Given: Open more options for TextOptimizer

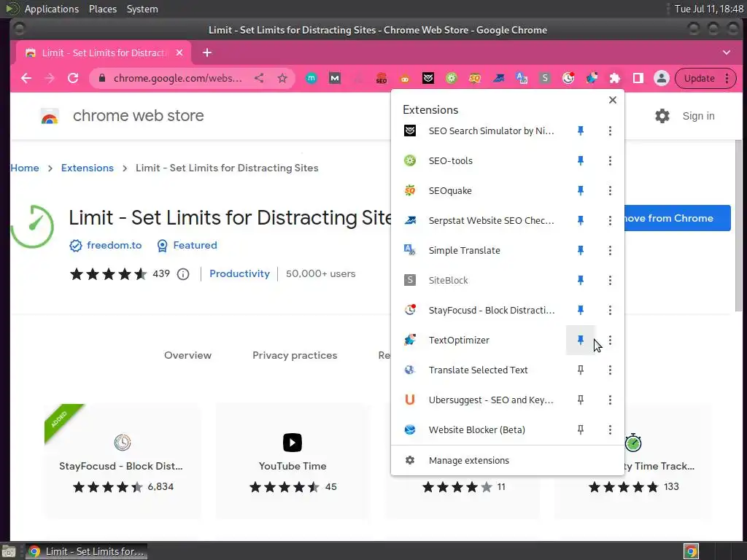Looking at the screenshot, I should (x=610, y=340).
